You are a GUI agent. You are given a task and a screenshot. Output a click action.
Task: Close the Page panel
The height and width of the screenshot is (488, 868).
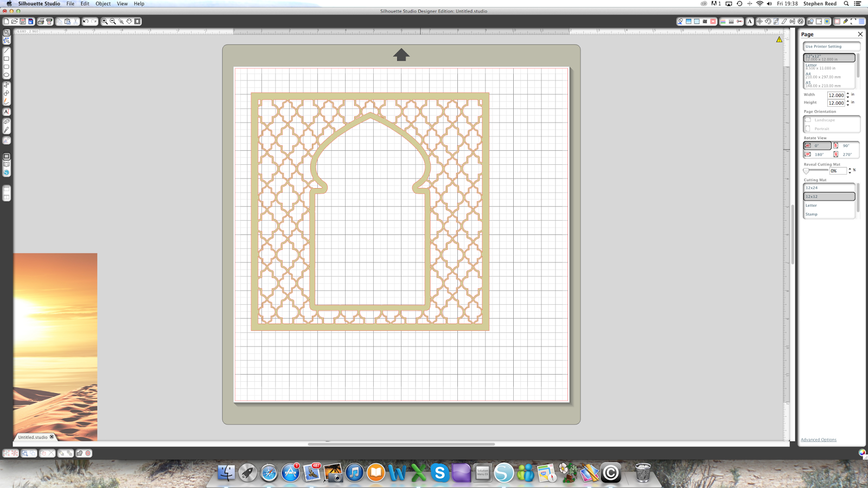tap(860, 34)
